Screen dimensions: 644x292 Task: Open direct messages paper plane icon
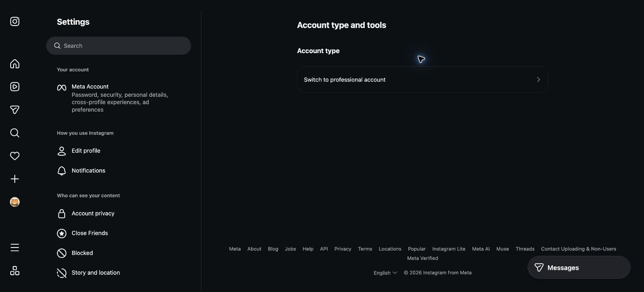coord(15,110)
